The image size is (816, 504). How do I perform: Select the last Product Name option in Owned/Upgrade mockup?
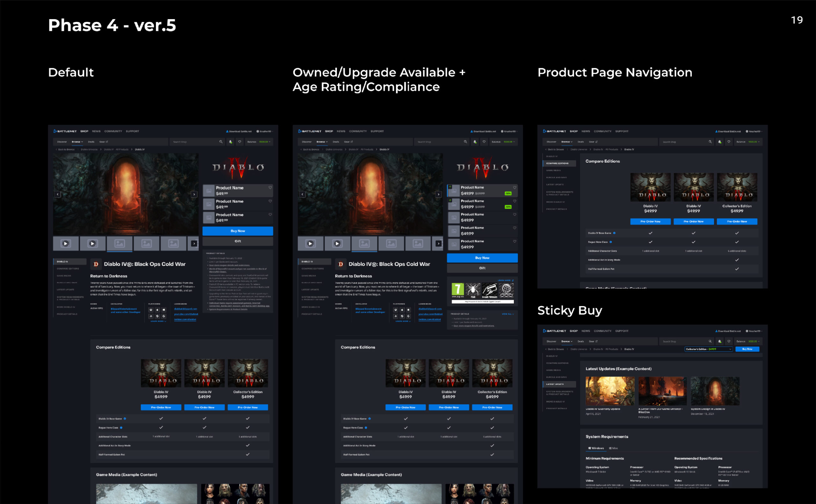coord(482,244)
